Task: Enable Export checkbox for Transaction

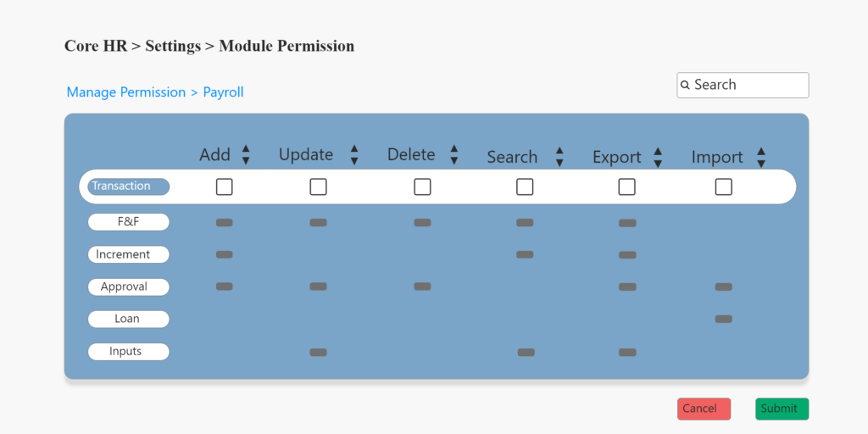Action: 626,187
